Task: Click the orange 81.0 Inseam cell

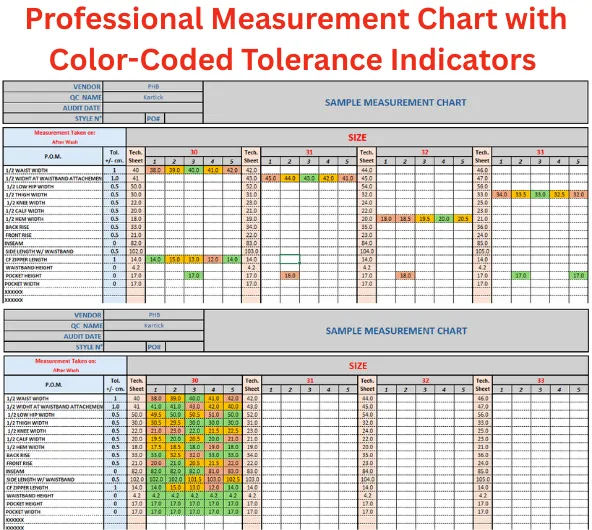Action: (214, 471)
